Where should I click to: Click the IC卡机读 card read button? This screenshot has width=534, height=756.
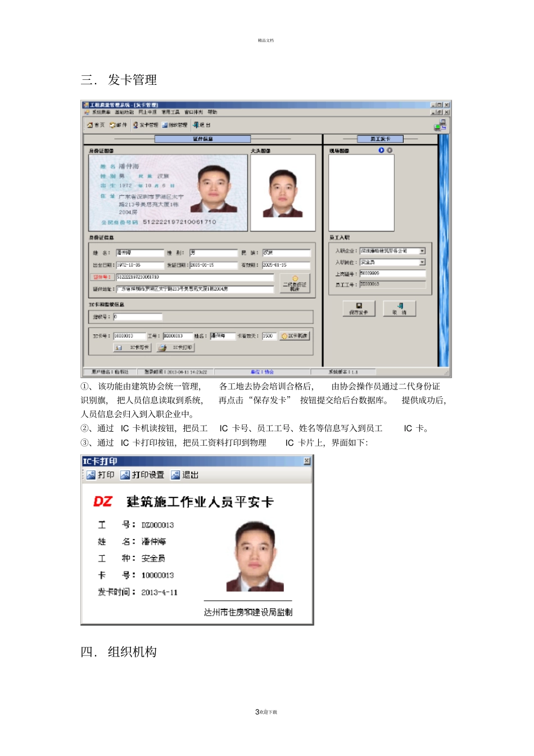295,336
